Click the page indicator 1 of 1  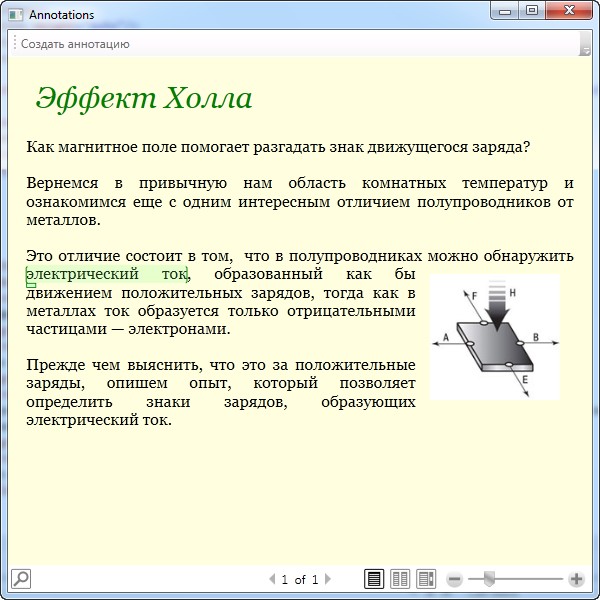[300, 579]
